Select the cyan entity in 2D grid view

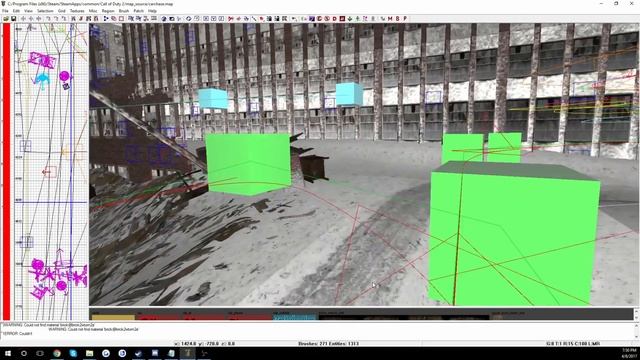[42, 79]
